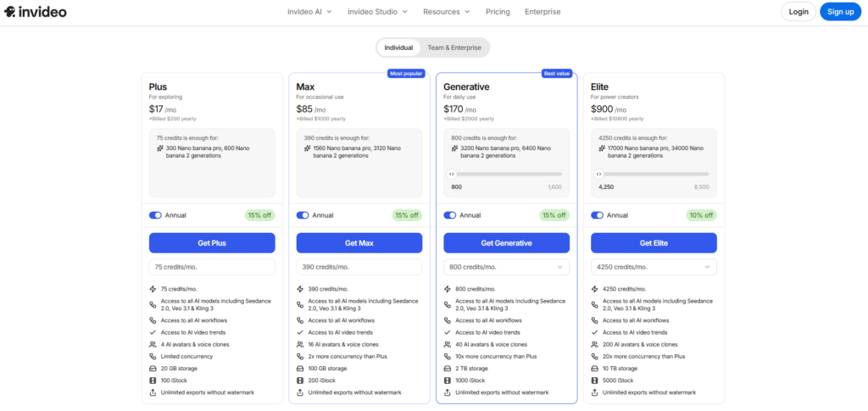Click the film icon beside 100 iStock
This screenshot has width=868, height=411.
(153, 380)
